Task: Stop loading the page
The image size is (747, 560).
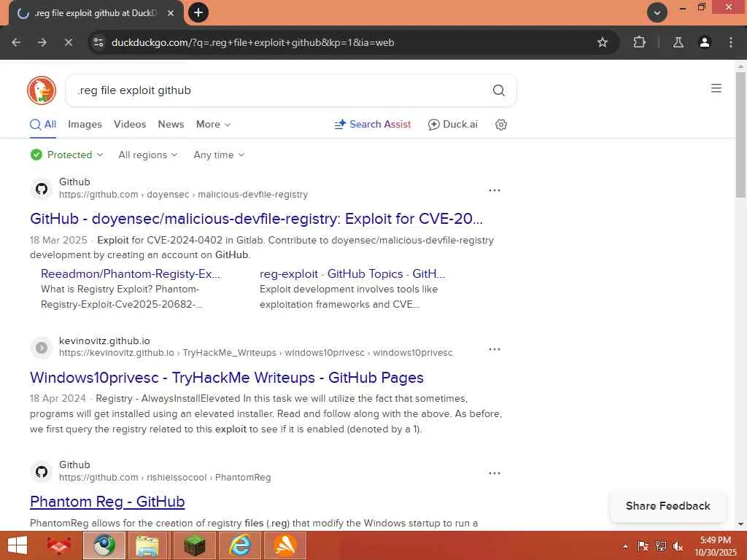Action: (x=69, y=42)
